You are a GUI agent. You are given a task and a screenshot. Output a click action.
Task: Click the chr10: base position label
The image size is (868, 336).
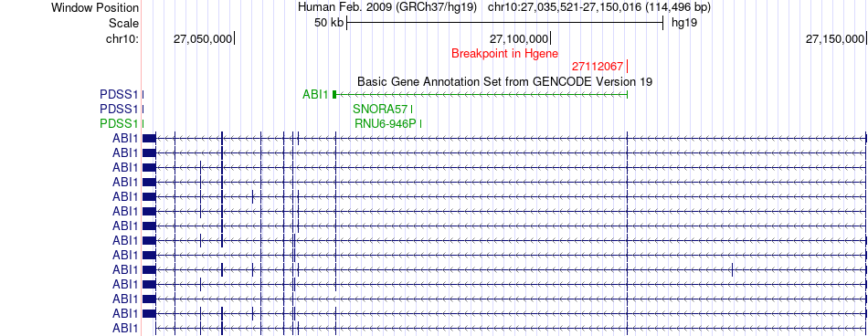point(122,38)
